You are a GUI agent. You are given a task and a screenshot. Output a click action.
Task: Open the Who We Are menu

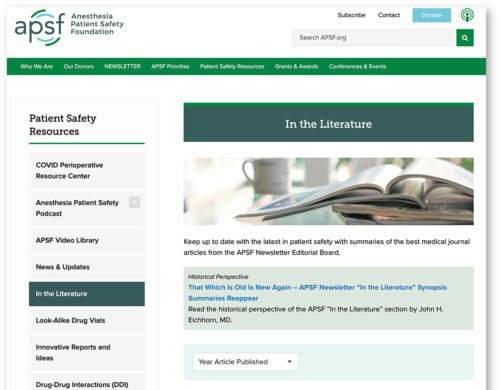37,66
